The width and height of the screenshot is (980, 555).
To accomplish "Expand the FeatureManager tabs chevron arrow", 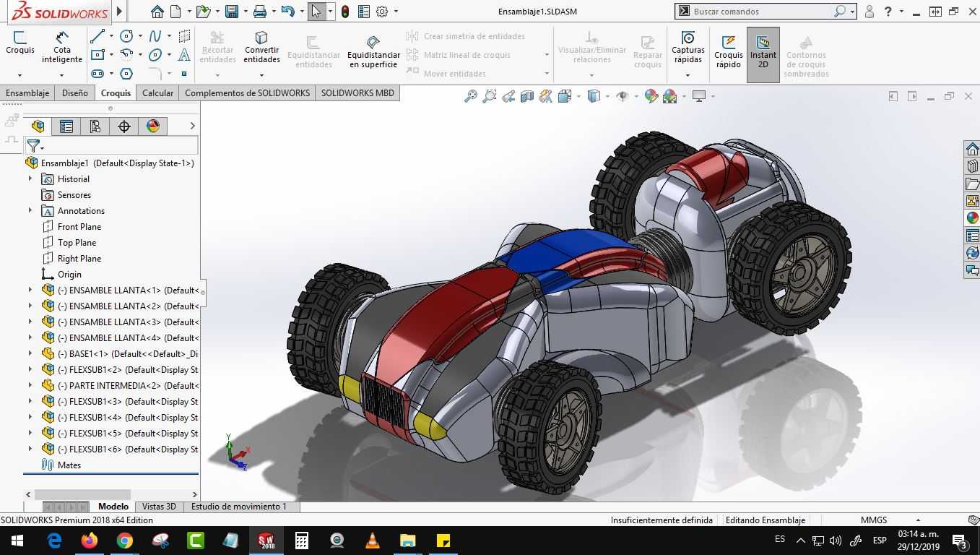I will pos(192,126).
